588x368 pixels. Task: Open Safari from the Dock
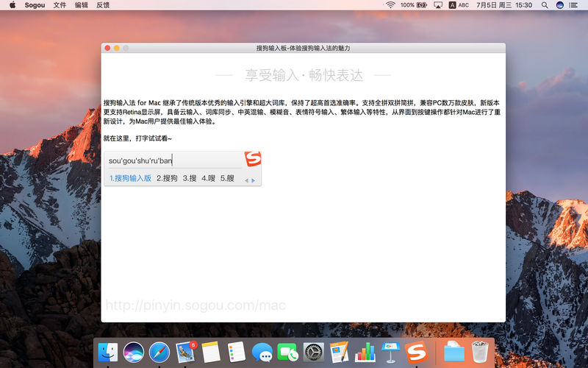pos(159,353)
